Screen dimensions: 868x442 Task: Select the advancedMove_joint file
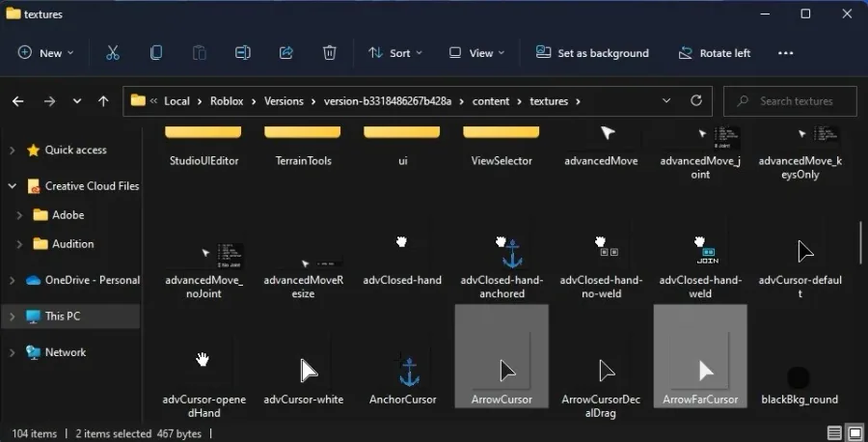[700, 153]
